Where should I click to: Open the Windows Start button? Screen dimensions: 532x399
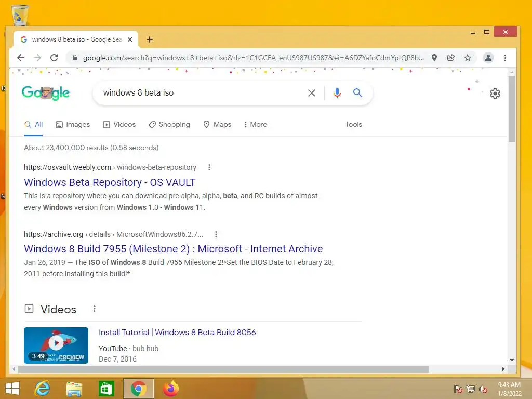(12, 389)
